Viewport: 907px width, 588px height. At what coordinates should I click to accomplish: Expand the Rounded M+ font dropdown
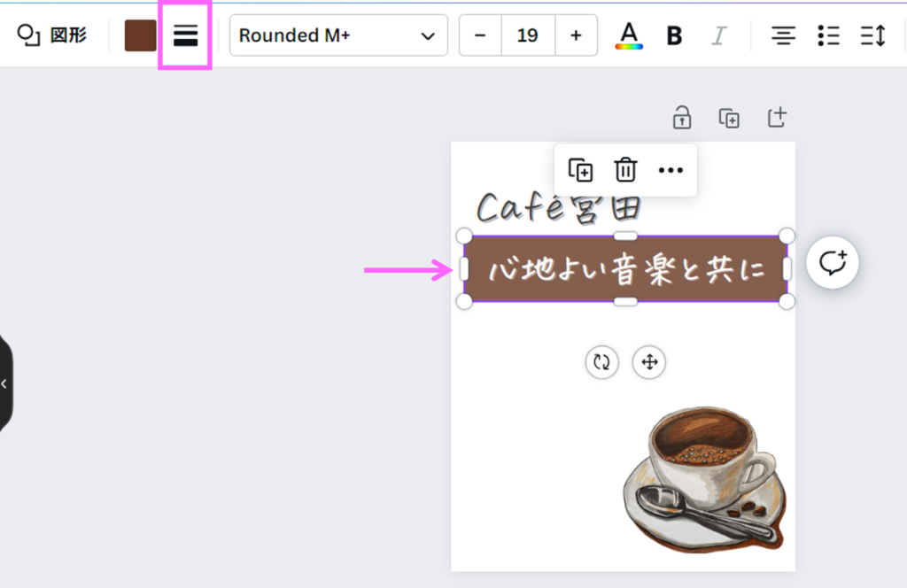coord(338,35)
